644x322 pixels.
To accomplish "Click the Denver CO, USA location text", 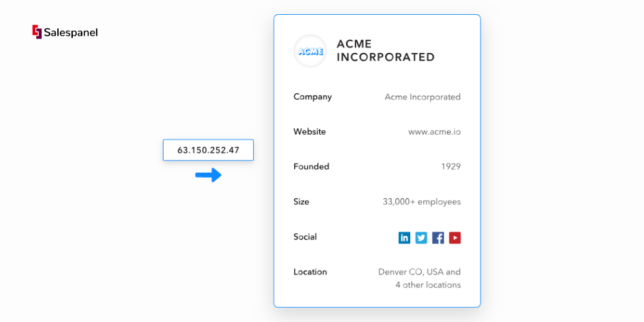I will [x=419, y=272].
